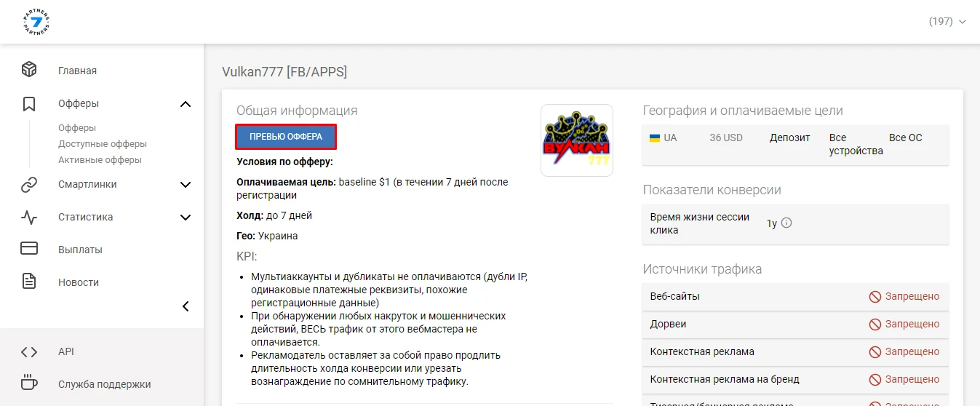
Task: Click the session lifetime info icon
Action: pos(786,223)
